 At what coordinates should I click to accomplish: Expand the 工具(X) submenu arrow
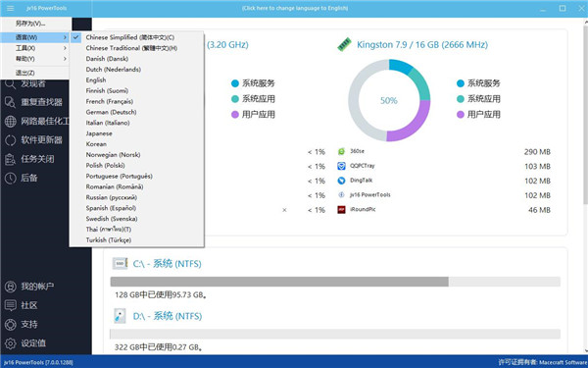pyautogui.click(x=66, y=48)
